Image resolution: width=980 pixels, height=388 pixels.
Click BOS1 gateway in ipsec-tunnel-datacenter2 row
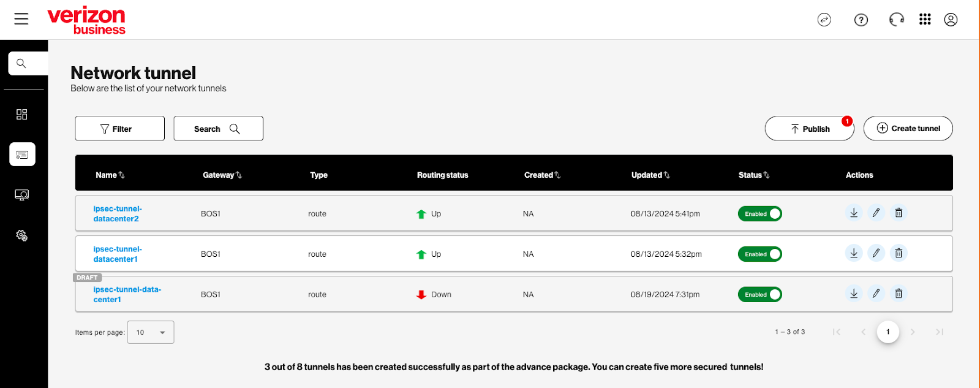click(211, 214)
